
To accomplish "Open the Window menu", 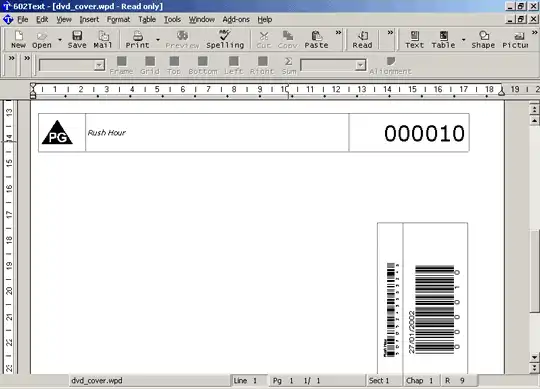I will click(x=201, y=20).
